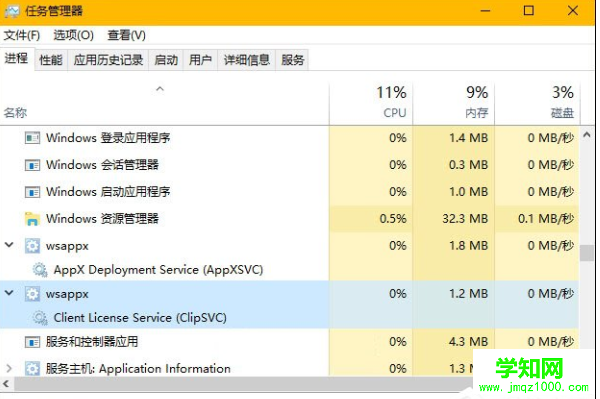Collapse the first wsappx process group

[x=9, y=245]
